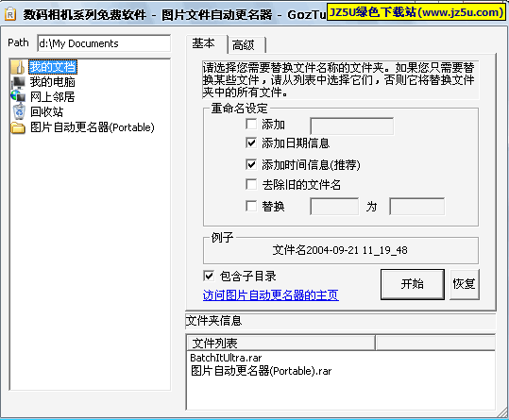This screenshot has height=420, width=509.
Task: Toggle the 包含子目录 checkbox
Action: (x=209, y=276)
